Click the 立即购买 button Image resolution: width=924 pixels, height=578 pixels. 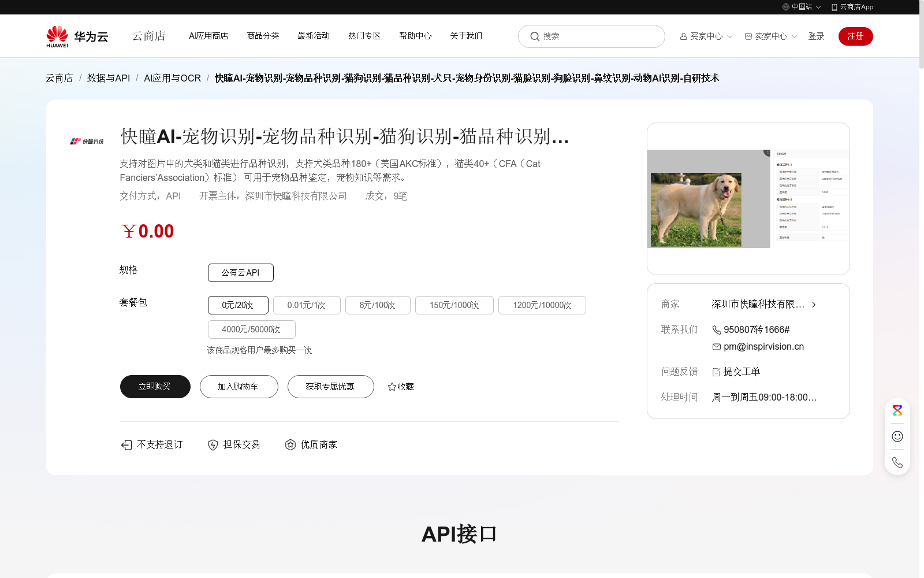click(155, 387)
